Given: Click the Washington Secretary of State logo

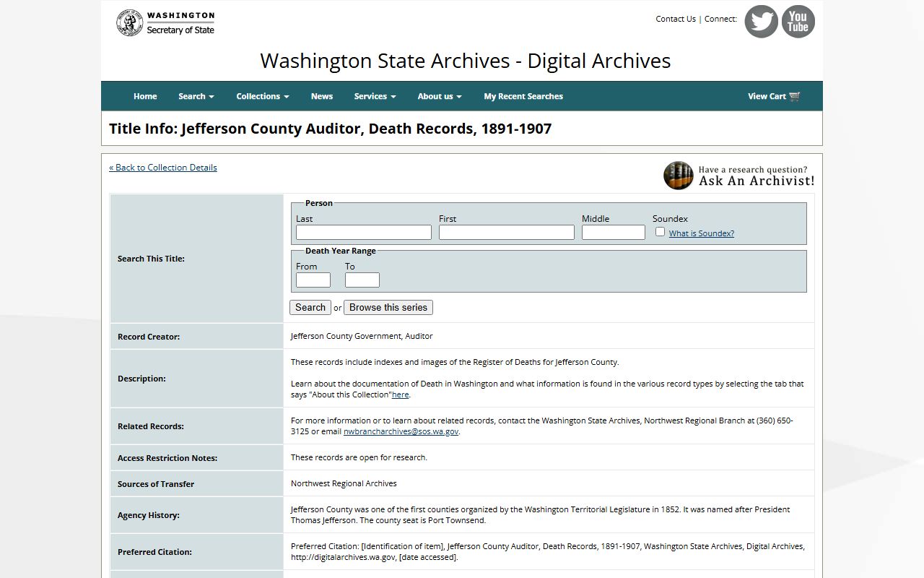Looking at the screenshot, I should (165, 23).
